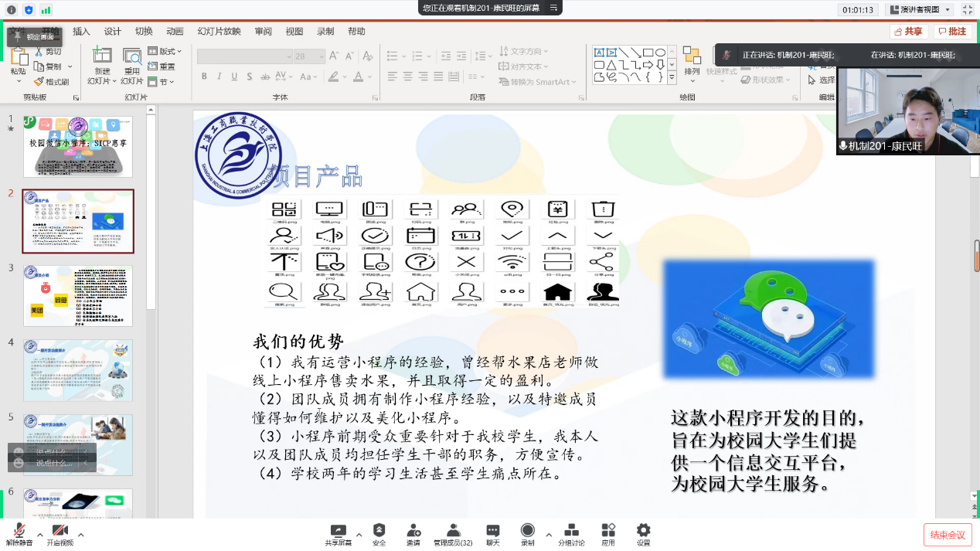Open the Design (设计) ribbon tab
Viewport: 980px width, 551px height.
click(113, 32)
